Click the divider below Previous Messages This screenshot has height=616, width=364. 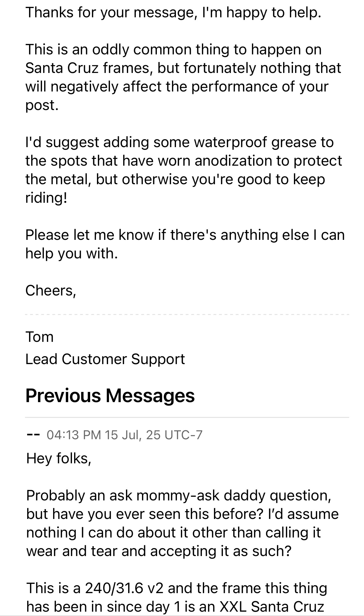(x=187, y=417)
